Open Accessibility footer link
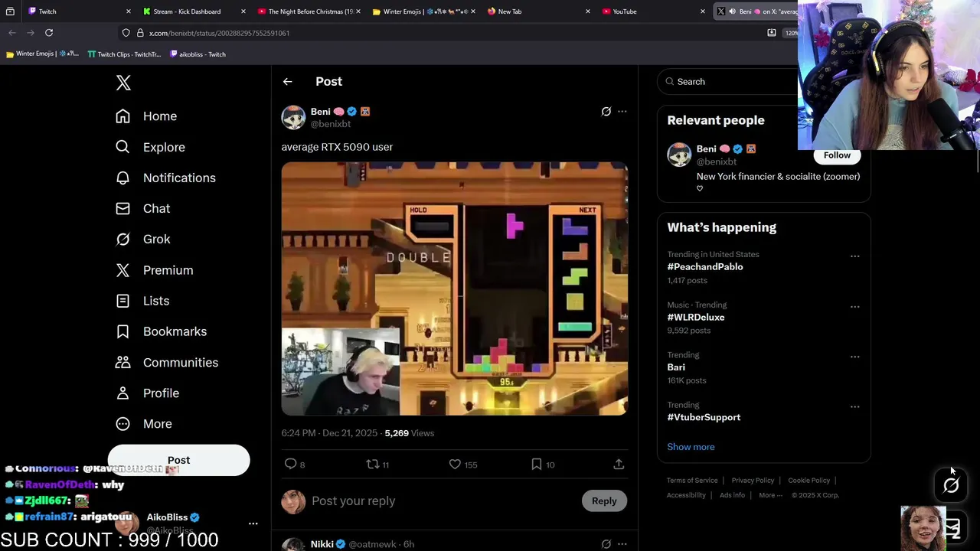980x551 pixels. [686, 495]
